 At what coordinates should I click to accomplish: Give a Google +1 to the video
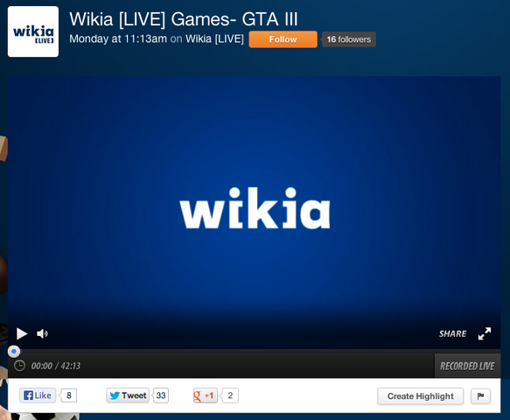click(206, 395)
